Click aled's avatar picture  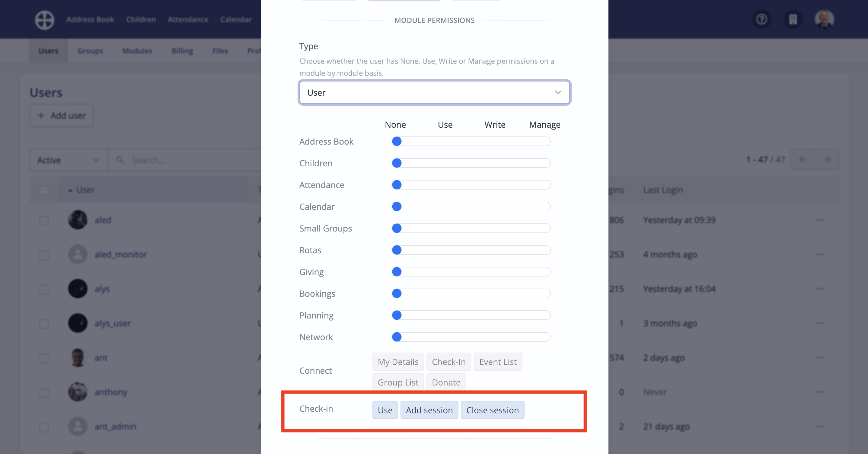(78, 220)
